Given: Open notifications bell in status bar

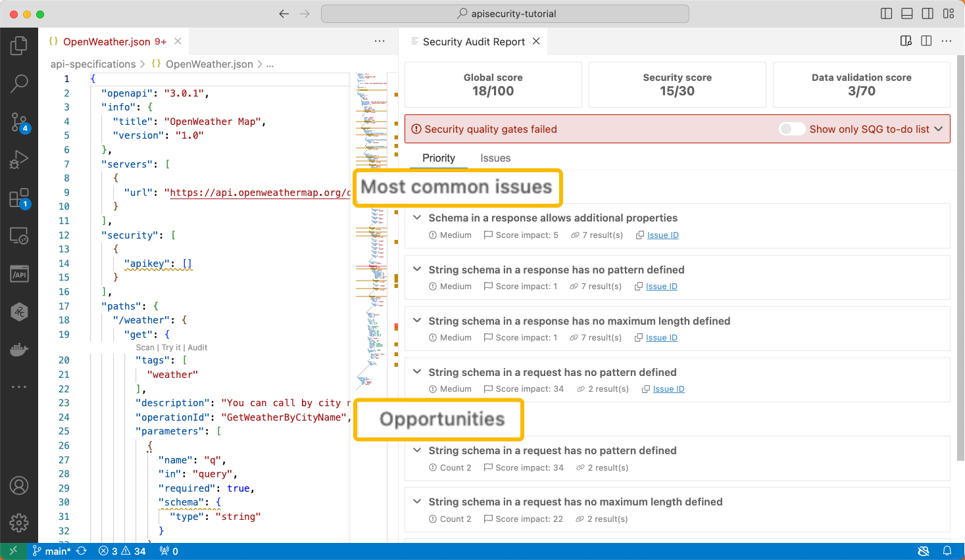Looking at the screenshot, I should 947,551.
